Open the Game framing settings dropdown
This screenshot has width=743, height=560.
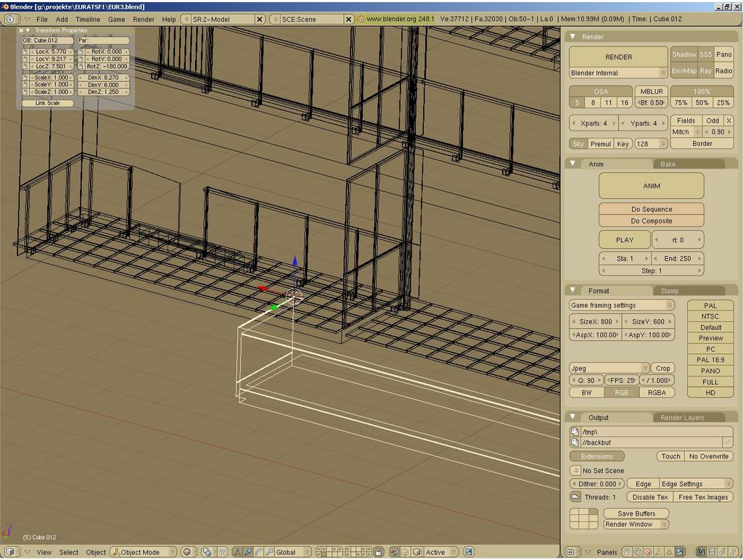click(622, 305)
